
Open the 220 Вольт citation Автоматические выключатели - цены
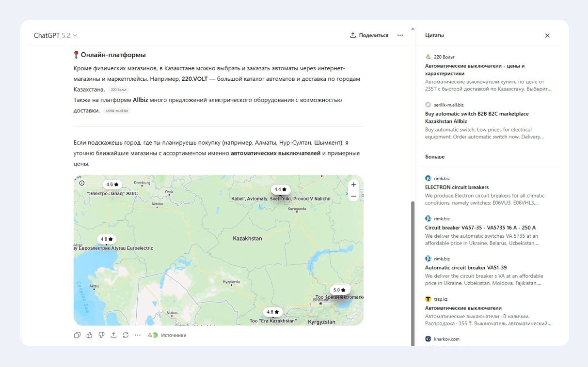(489, 73)
